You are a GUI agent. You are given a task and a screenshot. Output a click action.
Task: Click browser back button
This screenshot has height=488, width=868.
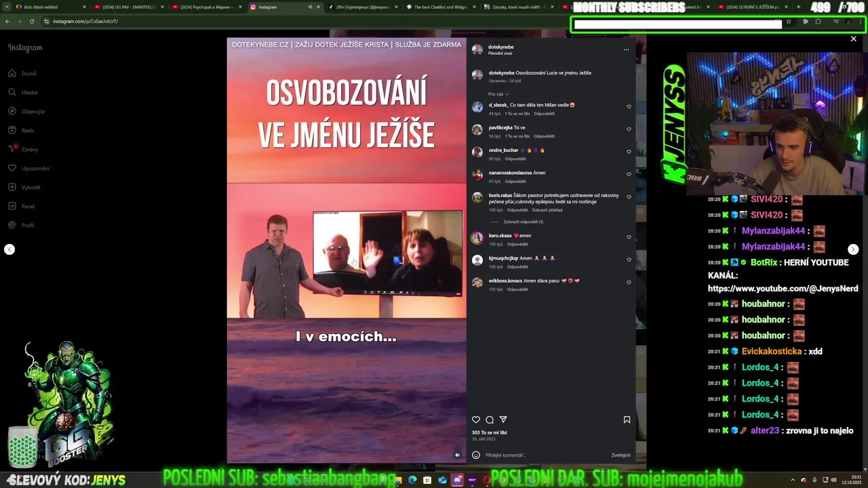coord(7,21)
